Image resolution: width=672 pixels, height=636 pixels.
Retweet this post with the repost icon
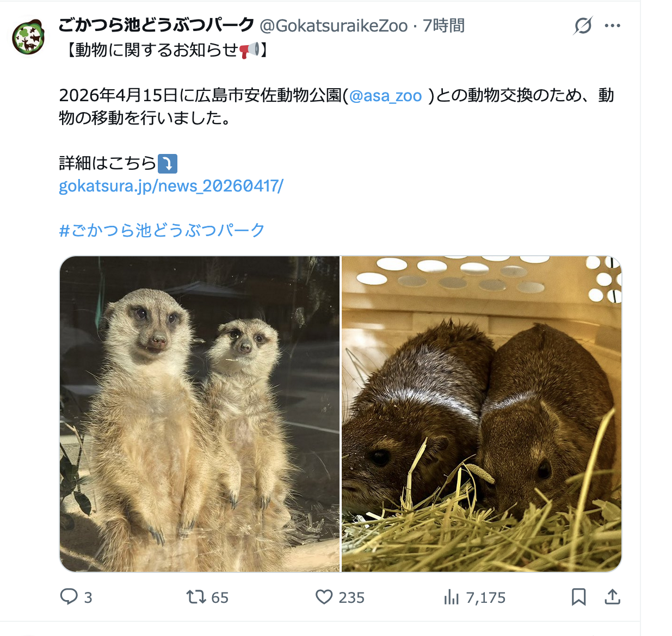tap(196, 597)
